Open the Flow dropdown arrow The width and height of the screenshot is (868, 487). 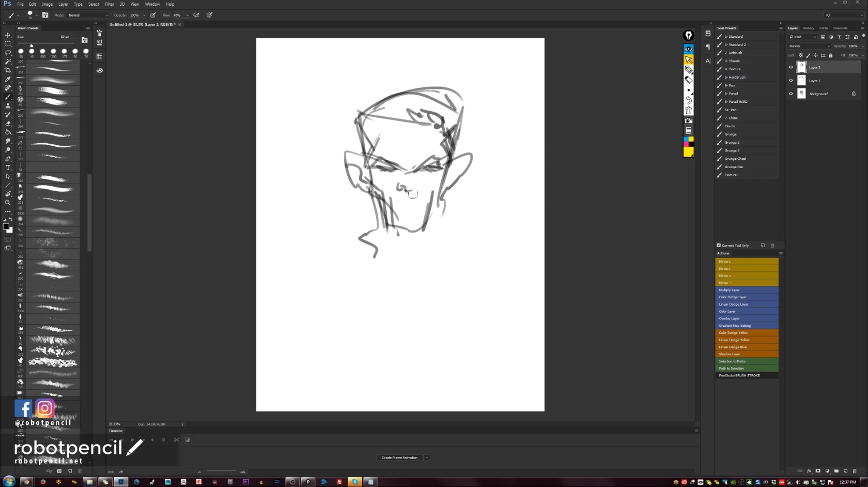(x=188, y=15)
